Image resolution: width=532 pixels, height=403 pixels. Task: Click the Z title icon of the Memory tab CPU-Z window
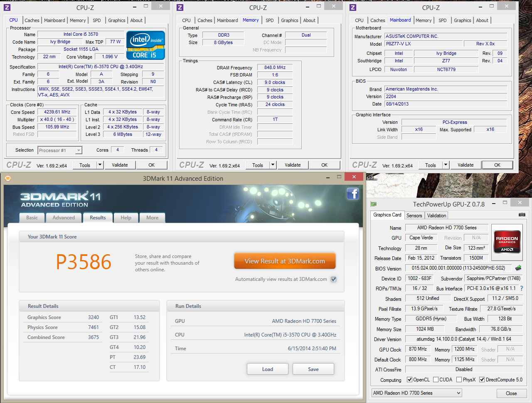[x=180, y=7]
